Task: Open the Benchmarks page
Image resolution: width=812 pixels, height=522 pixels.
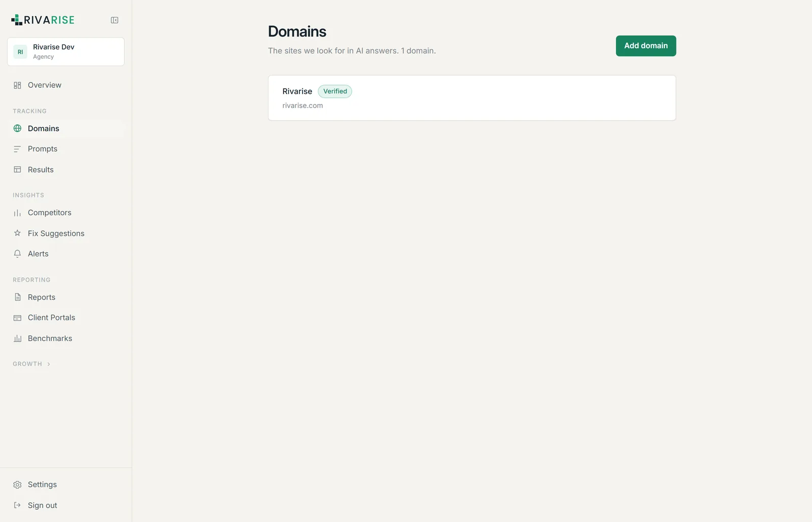Action: 66,338
